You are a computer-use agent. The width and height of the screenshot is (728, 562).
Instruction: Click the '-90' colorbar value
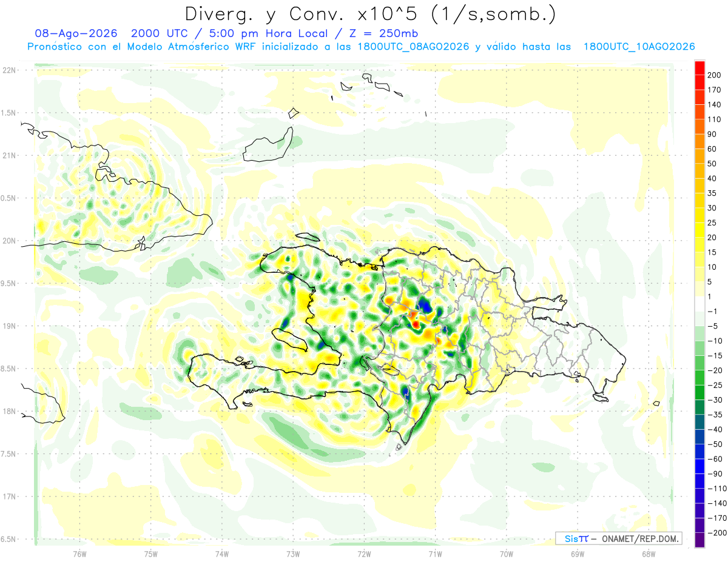714,473
